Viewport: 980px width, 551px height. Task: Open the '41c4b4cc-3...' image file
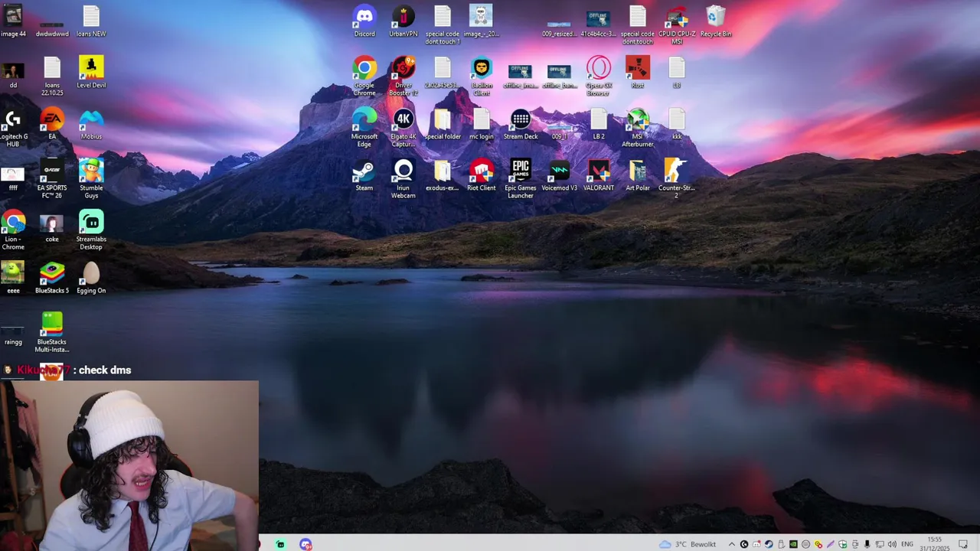(599, 23)
